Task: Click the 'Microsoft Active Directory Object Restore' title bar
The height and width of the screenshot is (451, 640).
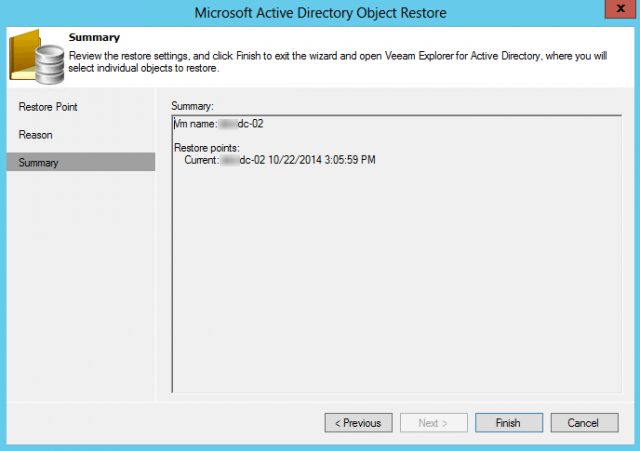Action: tap(320, 13)
